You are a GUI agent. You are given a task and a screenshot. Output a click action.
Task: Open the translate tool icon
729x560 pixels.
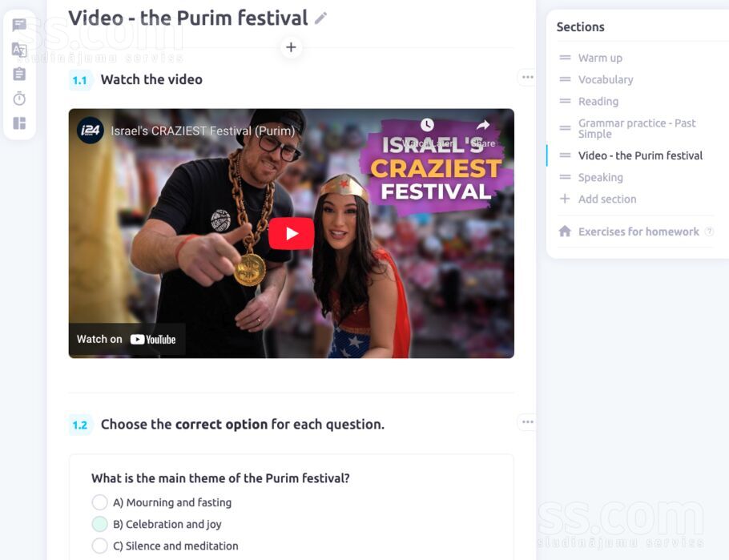pyautogui.click(x=19, y=50)
